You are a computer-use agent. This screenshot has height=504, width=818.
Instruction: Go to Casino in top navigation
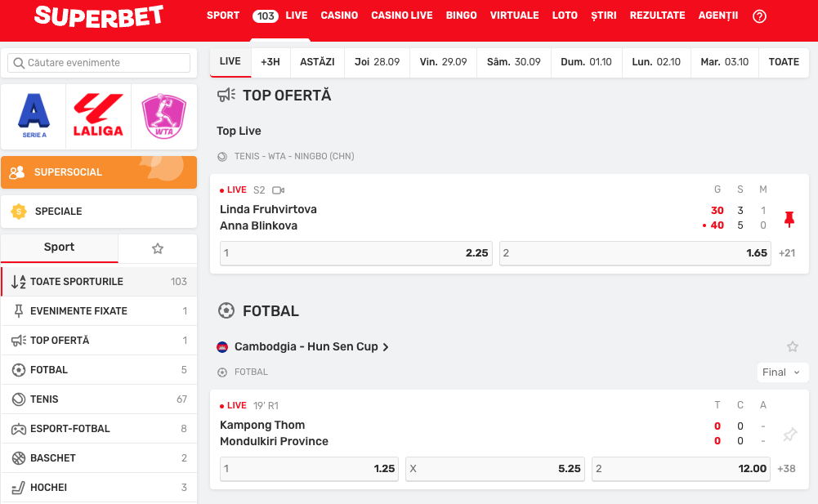[x=339, y=16]
